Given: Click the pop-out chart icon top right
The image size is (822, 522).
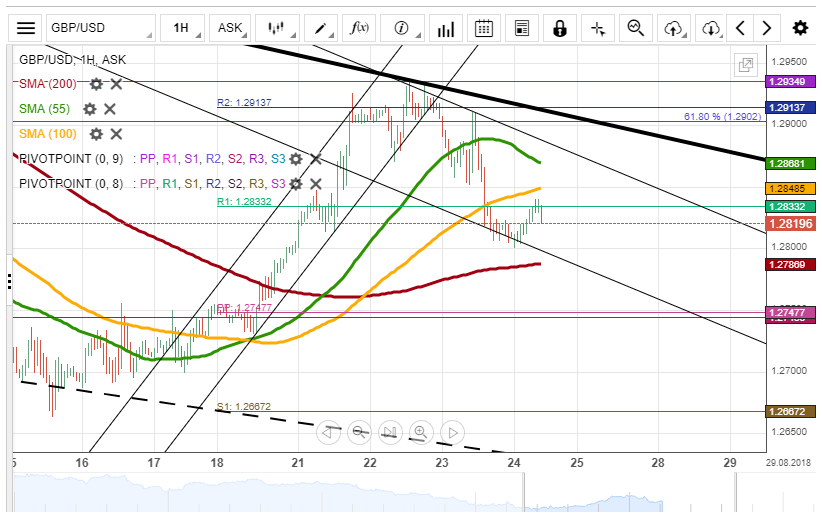Looking at the screenshot, I should pos(745,65).
